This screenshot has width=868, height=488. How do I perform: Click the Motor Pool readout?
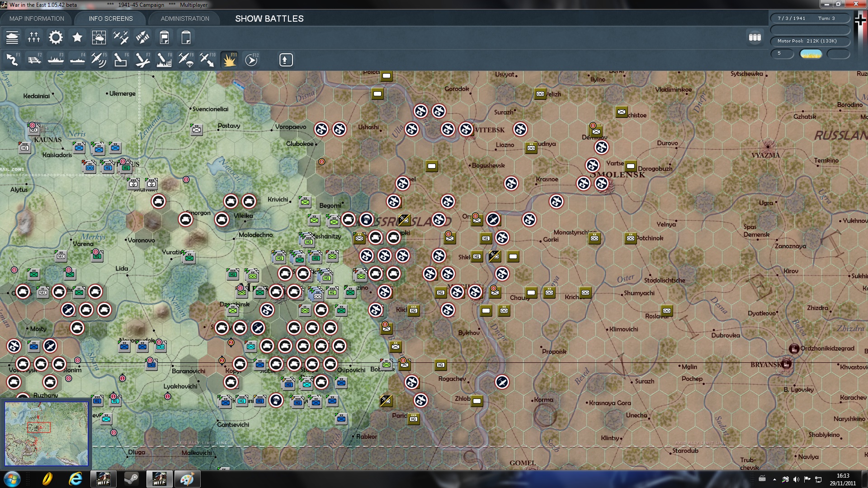[x=810, y=41]
